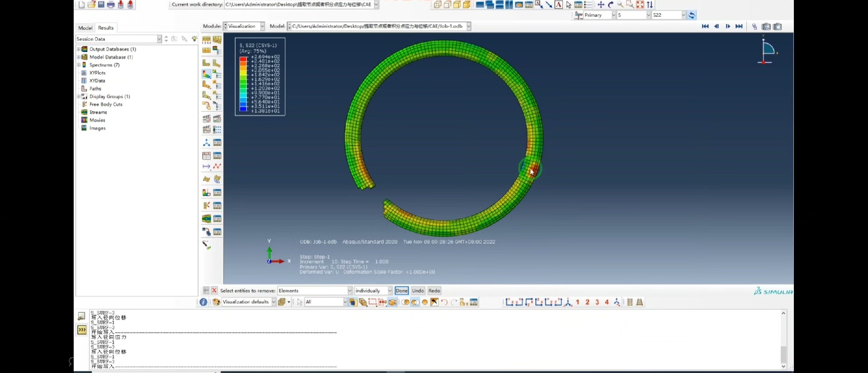This screenshot has height=373, width=868.
Task: Click the text annotation 'A' icon
Action: pos(559,5)
